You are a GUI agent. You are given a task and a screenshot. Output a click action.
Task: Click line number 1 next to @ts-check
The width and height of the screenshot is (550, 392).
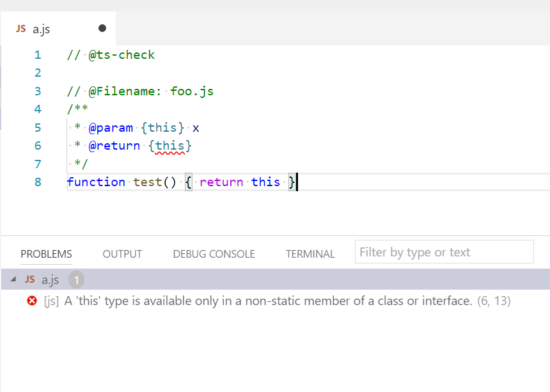tap(37, 54)
